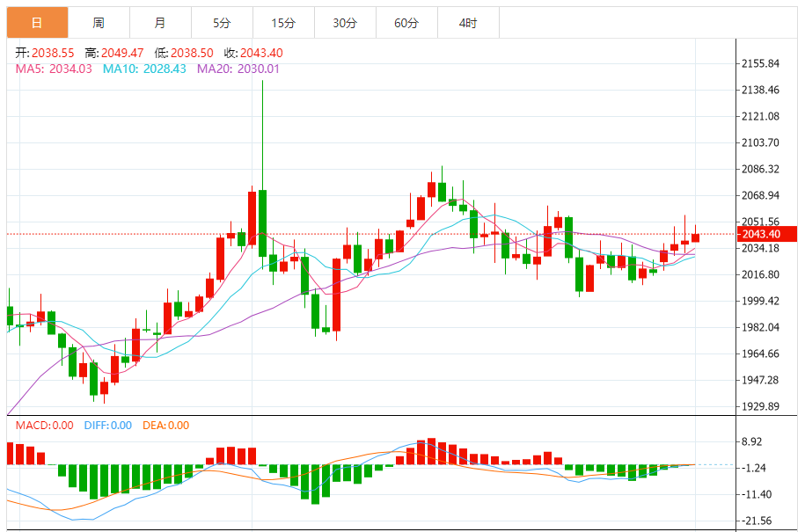Click the 8.92 MACD axis label
805x532 pixels.
(752, 441)
